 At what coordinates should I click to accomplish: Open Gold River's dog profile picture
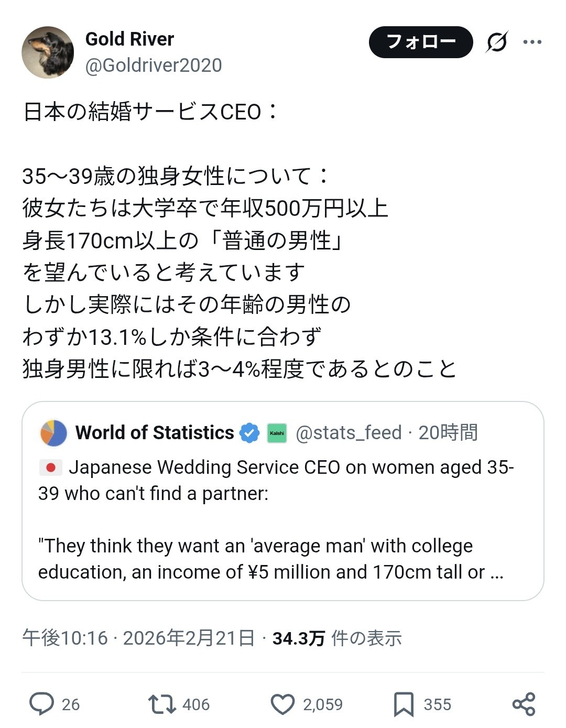pyautogui.click(x=48, y=52)
